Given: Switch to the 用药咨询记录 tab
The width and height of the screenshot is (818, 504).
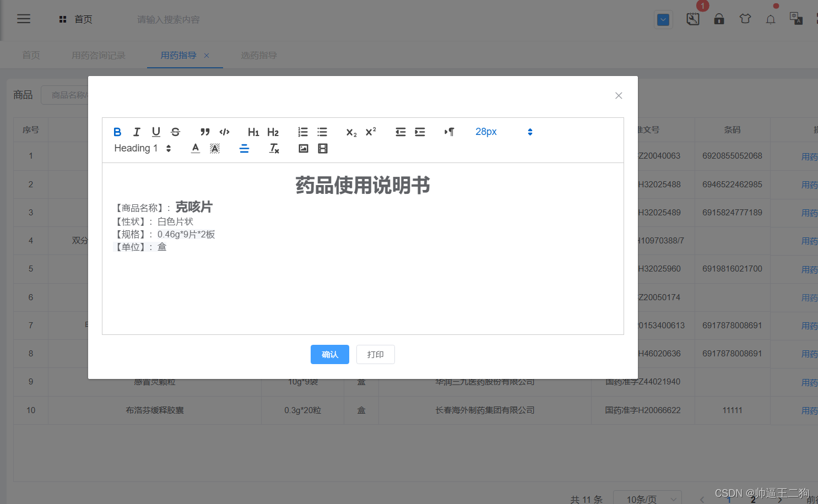Looking at the screenshot, I should [x=99, y=55].
